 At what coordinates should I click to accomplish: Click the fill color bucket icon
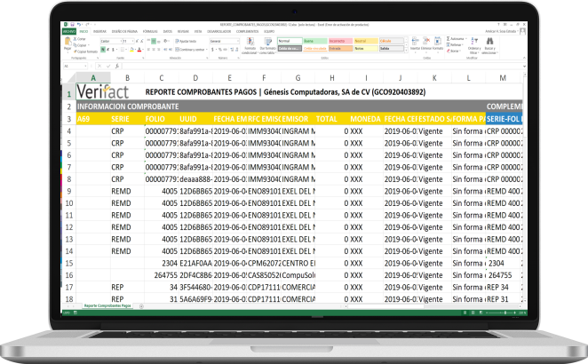coord(132,49)
